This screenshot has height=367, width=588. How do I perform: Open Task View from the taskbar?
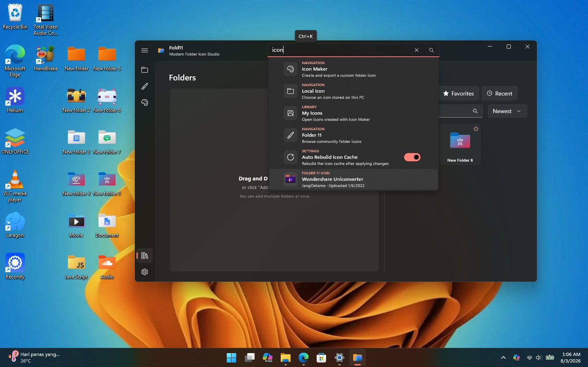(249, 358)
